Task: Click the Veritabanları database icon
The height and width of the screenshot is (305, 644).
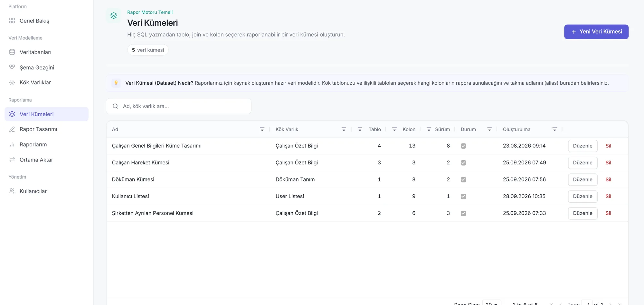Action: click(x=12, y=52)
